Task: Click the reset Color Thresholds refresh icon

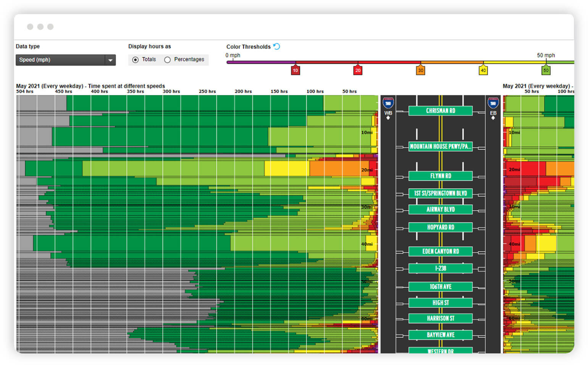Action: click(x=277, y=47)
